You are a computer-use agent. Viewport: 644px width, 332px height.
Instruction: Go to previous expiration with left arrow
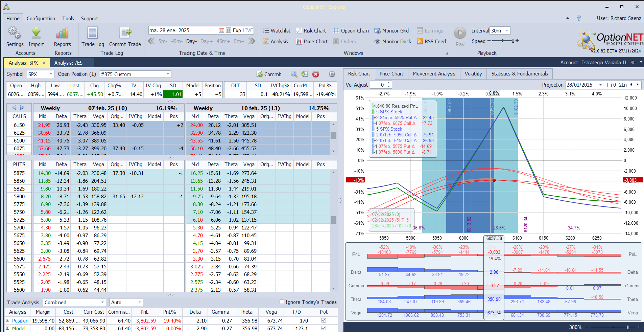(14, 108)
